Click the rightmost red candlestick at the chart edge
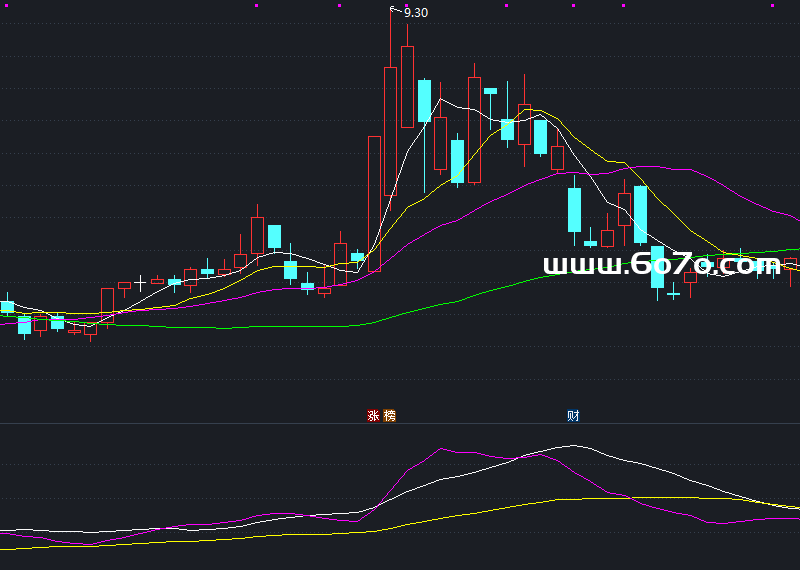The image size is (800, 570). click(x=790, y=264)
